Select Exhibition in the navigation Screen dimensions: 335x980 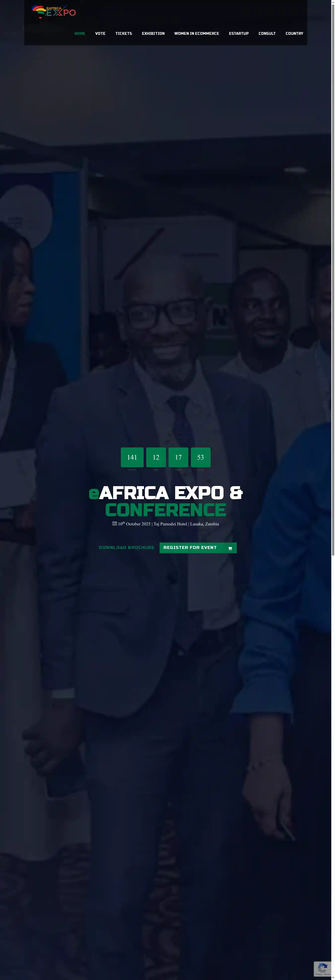pyautogui.click(x=153, y=34)
